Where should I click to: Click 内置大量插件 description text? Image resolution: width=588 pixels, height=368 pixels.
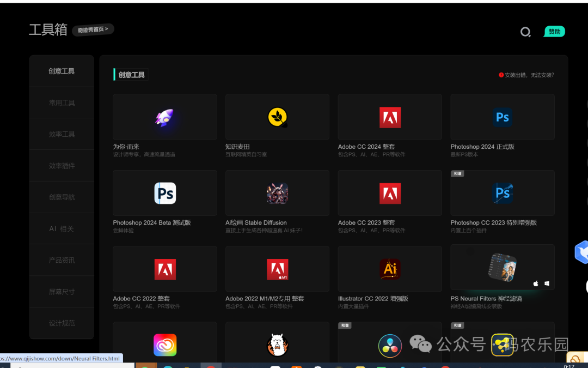click(353, 306)
